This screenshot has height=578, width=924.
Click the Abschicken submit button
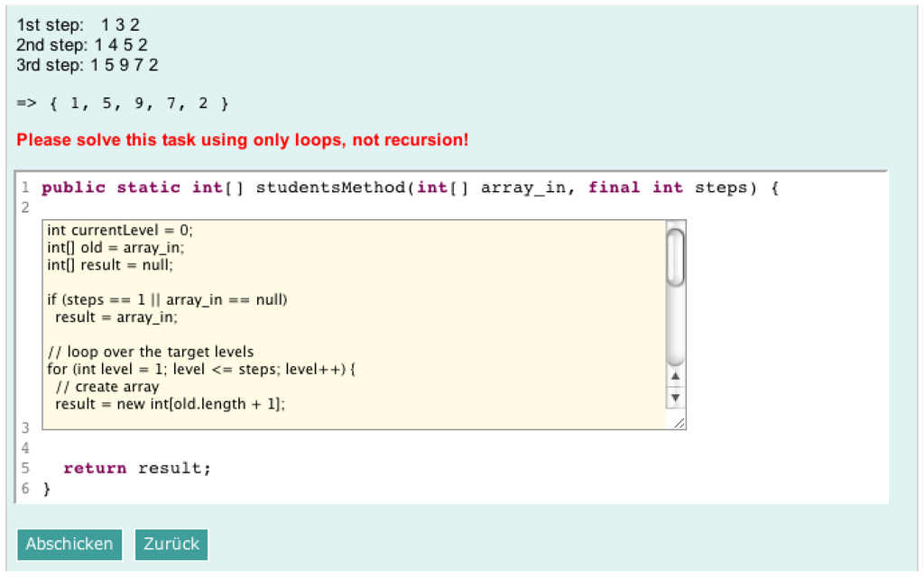pyautogui.click(x=69, y=544)
